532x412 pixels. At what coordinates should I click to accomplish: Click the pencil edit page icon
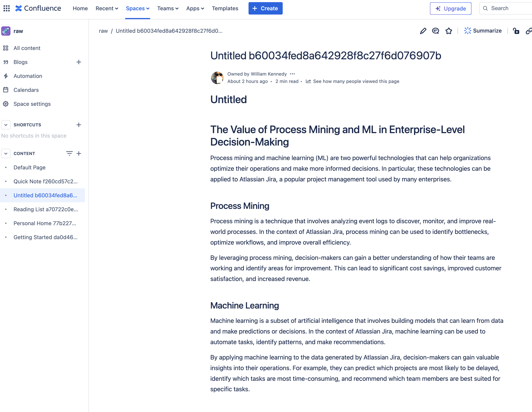tap(423, 31)
